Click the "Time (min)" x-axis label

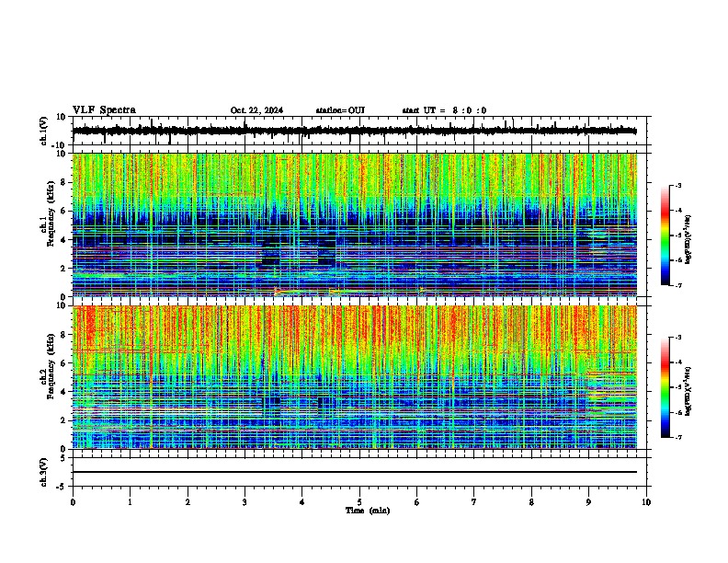tap(368, 511)
